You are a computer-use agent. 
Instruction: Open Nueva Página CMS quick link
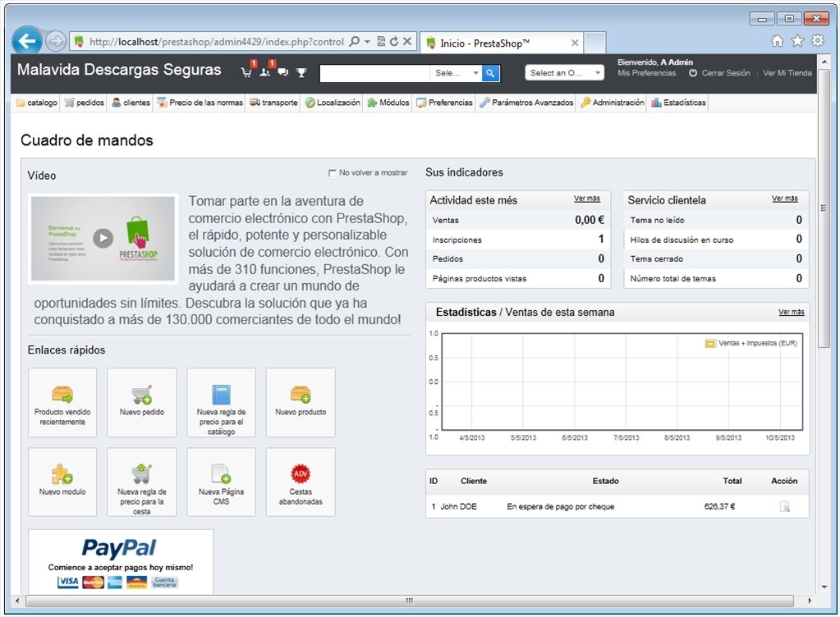pos(221,482)
